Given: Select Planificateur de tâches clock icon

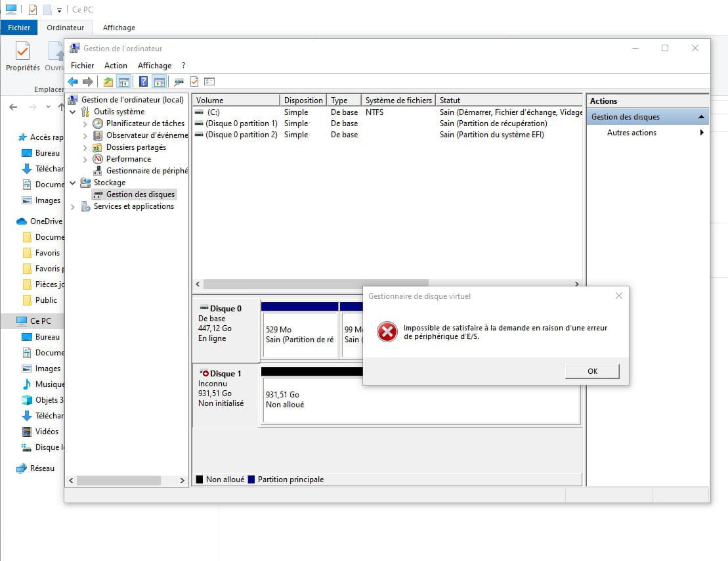Looking at the screenshot, I should [98, 123].
